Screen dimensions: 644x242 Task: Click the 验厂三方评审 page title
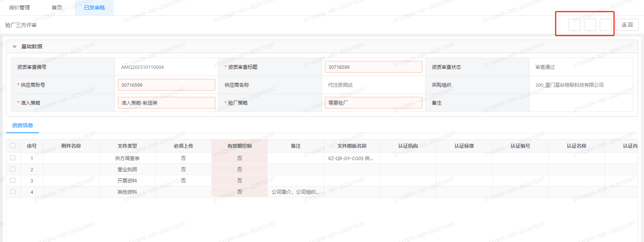21,25
